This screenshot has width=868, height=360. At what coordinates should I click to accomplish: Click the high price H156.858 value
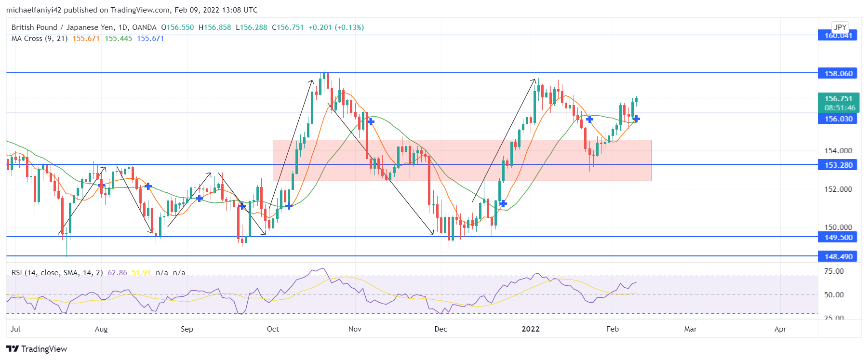(214, 27)
